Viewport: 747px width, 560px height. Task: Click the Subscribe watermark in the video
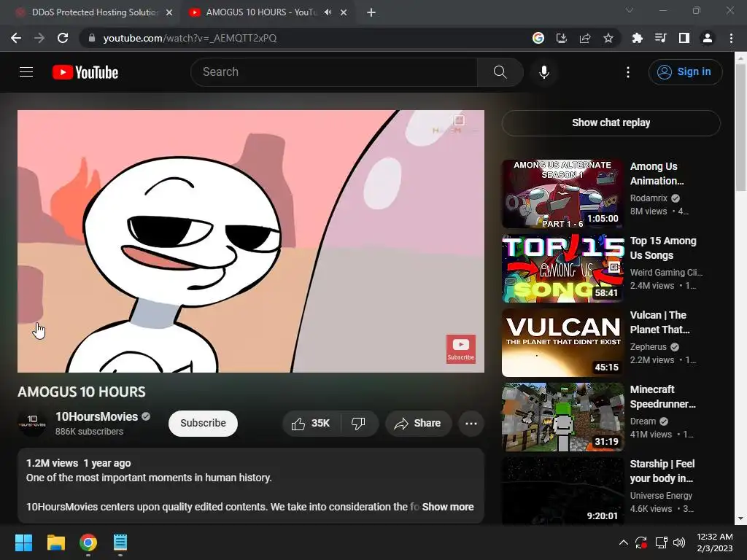point(461,349)
